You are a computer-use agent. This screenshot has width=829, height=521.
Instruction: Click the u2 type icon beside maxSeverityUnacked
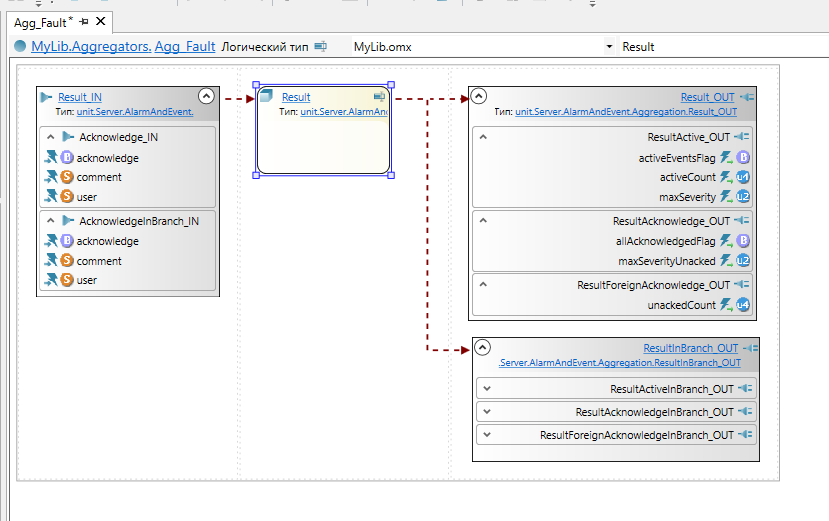point(743,261)
